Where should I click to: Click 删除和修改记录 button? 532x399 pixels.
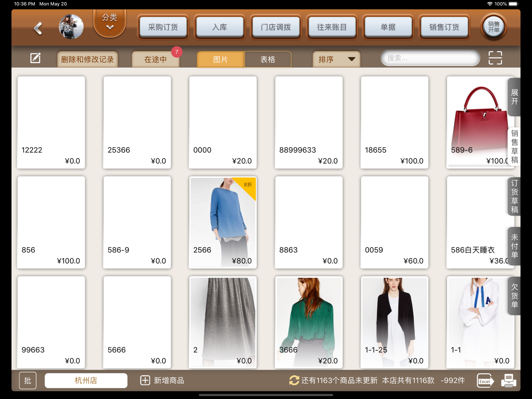tap(88, 59)
